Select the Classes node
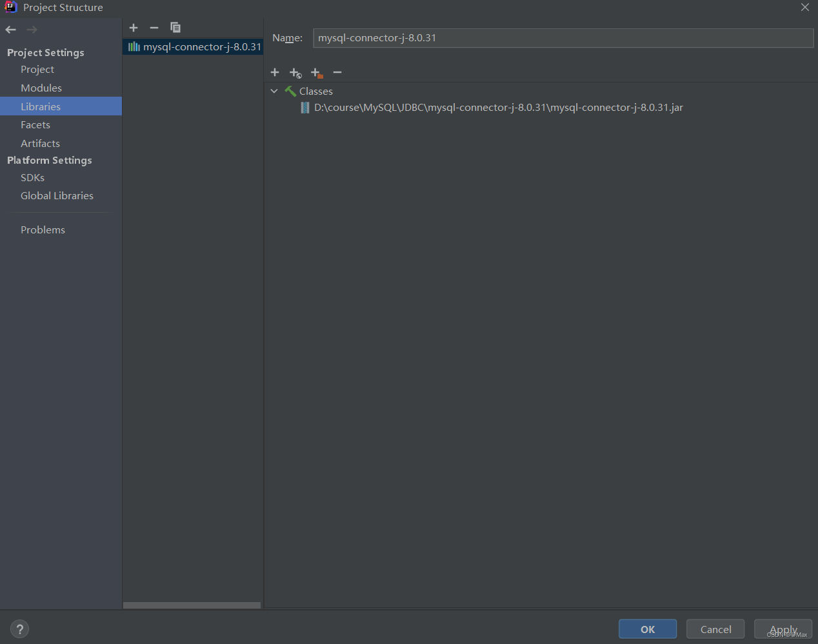The image size is (818, 644). click(x=316, y=92)
